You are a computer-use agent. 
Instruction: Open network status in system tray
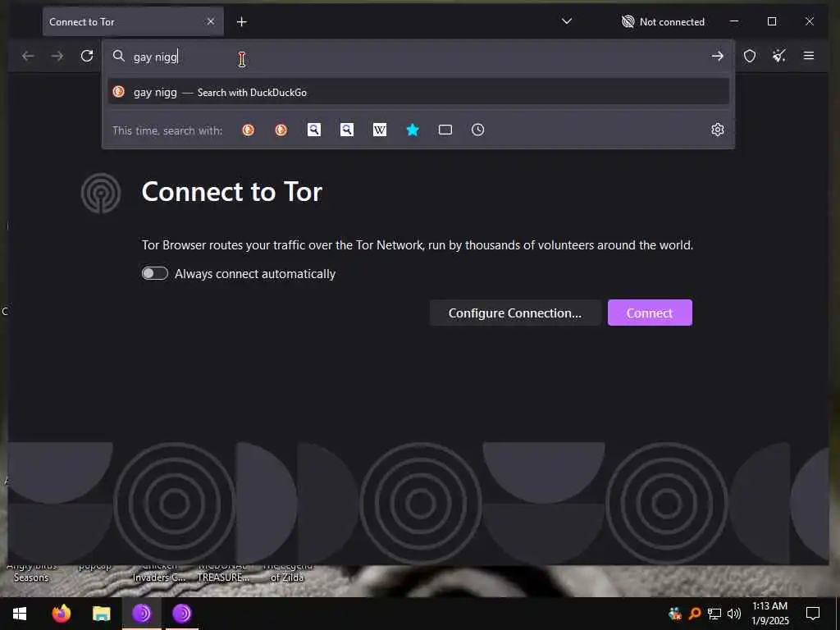click(714, 614)
